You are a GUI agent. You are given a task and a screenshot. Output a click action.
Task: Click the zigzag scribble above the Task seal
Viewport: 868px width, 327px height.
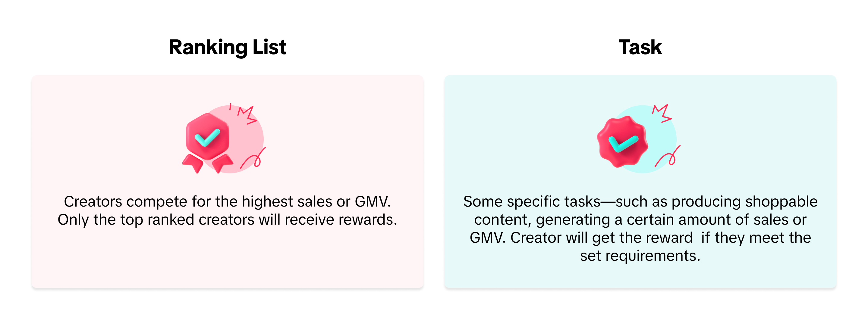coord(662,114)
